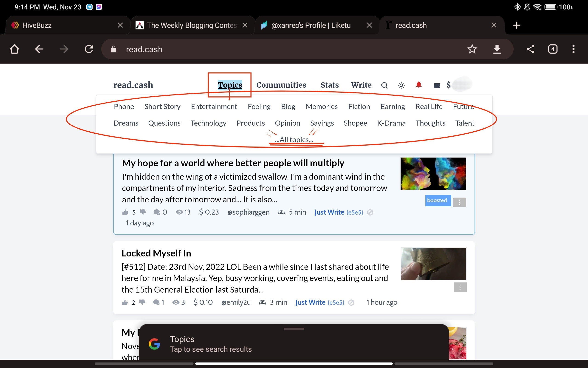Open notifications via the red bell
This screenshot has width=588, height=368.
pos(419,85)
